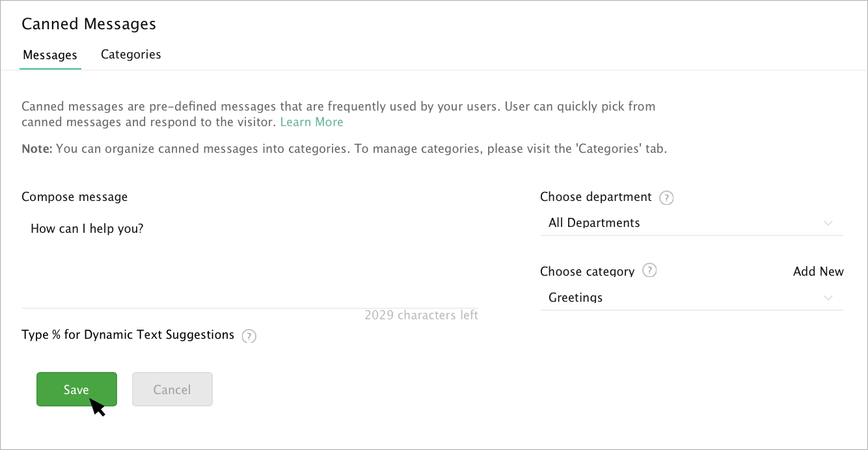
Task: Open the All Departments dropdown
Action: point(691,223)
